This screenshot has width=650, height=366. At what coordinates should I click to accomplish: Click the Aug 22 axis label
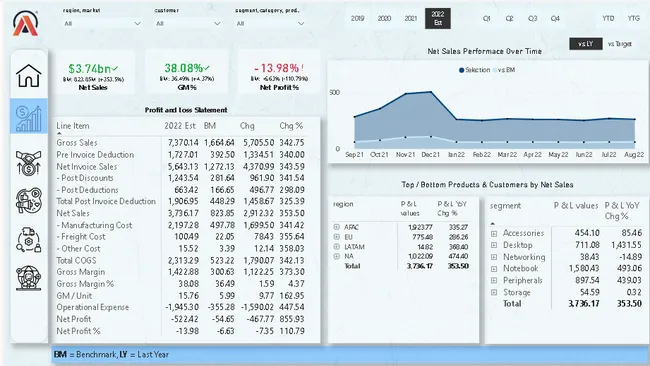click(634, 155)
